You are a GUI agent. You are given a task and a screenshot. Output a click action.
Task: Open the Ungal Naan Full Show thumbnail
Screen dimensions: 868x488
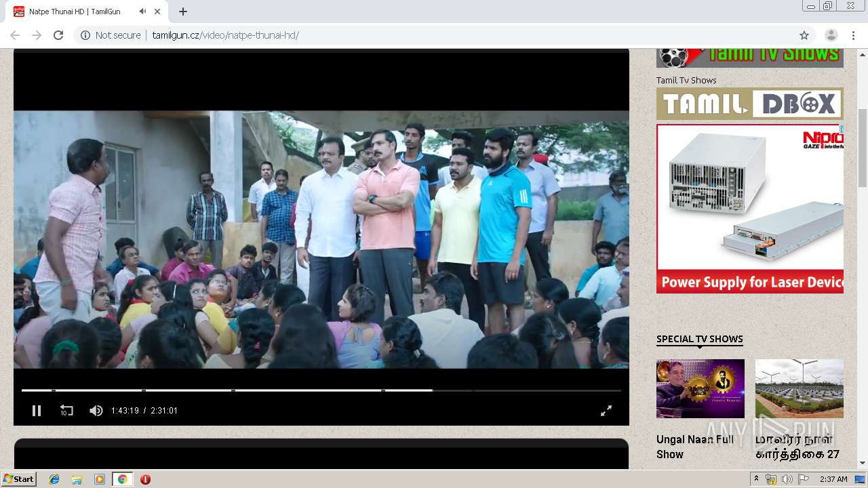tap(701, 388)
